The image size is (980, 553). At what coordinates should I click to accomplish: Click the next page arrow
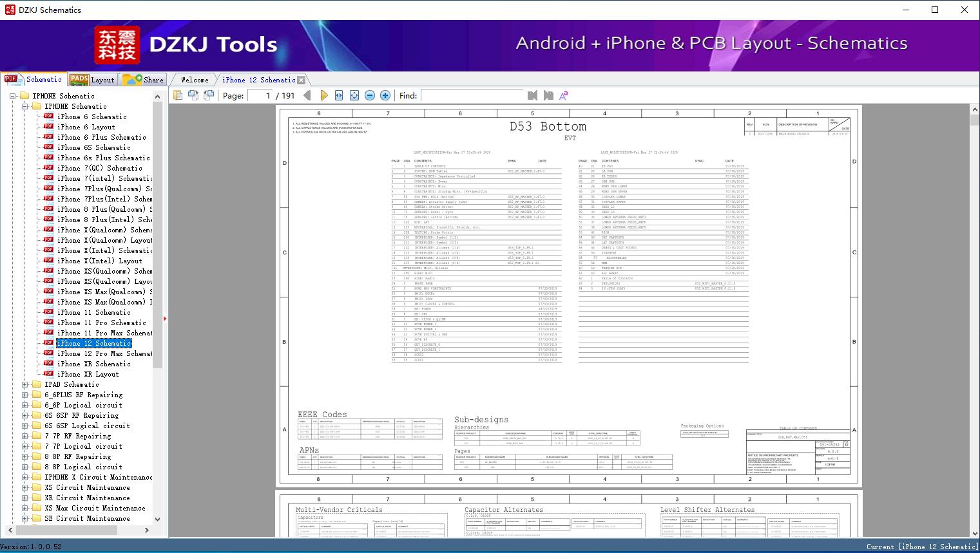[x=323, y=95]
